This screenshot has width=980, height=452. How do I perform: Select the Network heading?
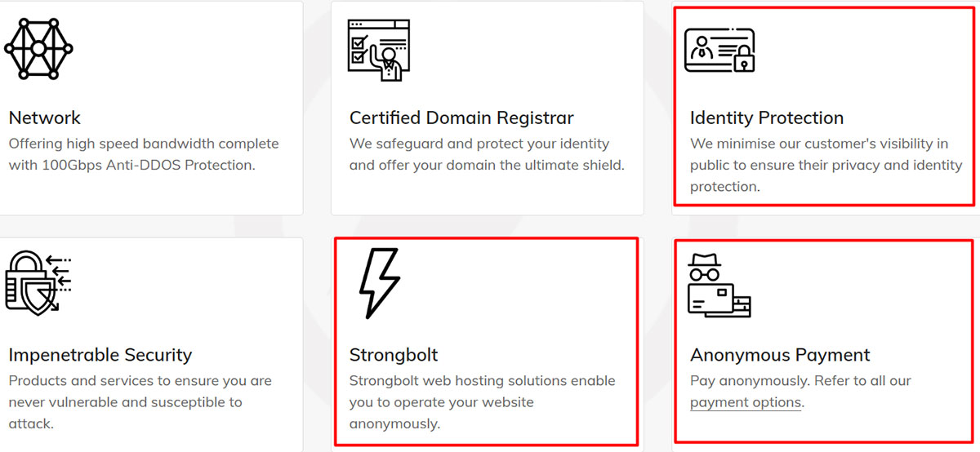[45, 117]
